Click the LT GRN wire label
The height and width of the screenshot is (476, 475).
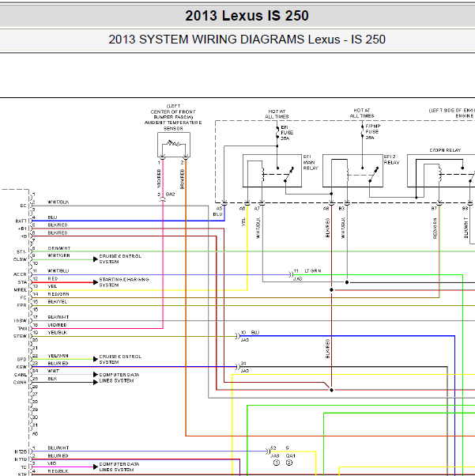click(x=313, y=270)
